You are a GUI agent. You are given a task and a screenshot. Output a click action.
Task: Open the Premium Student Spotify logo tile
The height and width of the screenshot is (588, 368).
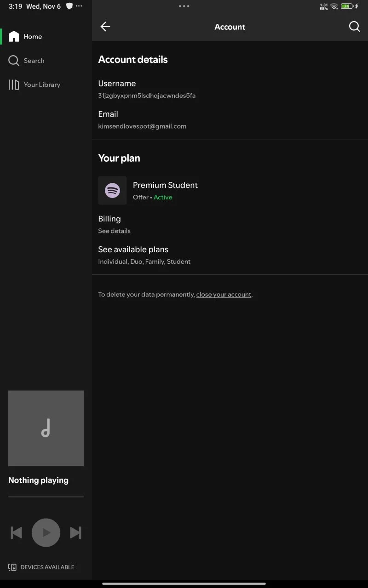coord(112,190)
